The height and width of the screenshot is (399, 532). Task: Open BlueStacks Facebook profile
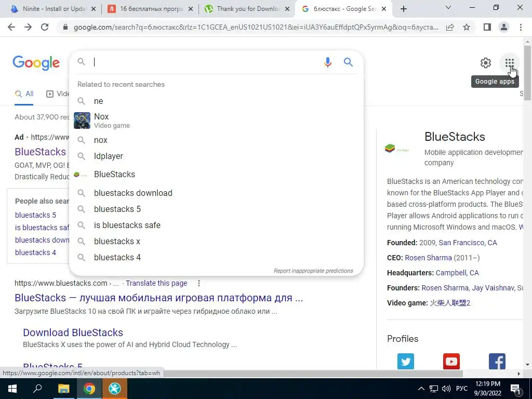pyautogui.click(x=497, y=361)
